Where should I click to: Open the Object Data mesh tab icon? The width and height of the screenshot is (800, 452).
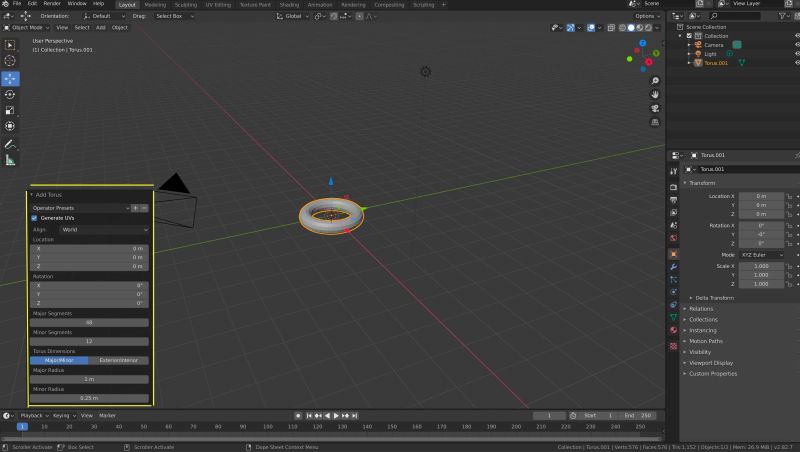pos(673,317)
